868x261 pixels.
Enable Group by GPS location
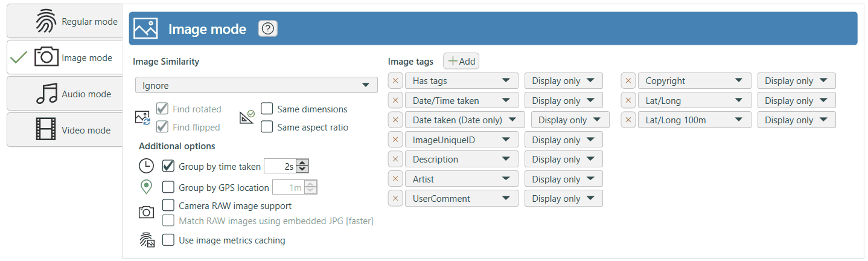(x=168, y=187)
